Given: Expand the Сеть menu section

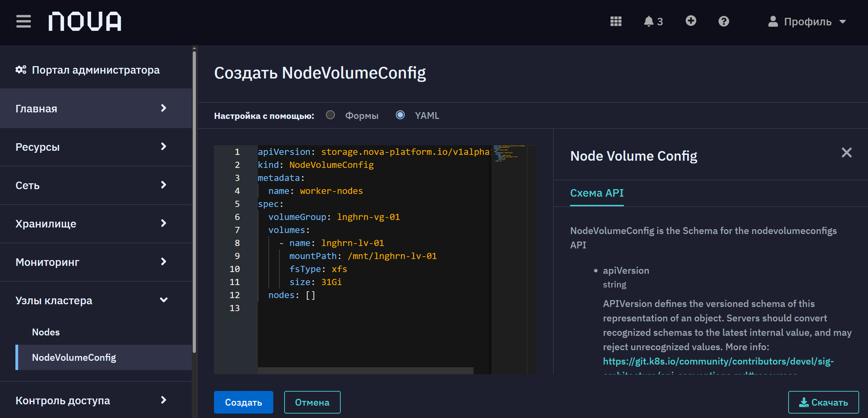Looking at the screenshot, I should (96, 185).
